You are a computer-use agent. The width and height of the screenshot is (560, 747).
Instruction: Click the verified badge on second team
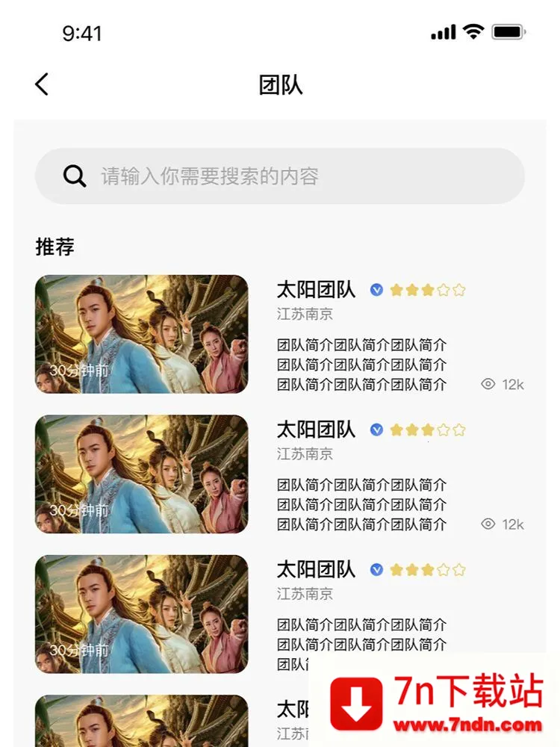pyautogui.click(x=376, y=430)
